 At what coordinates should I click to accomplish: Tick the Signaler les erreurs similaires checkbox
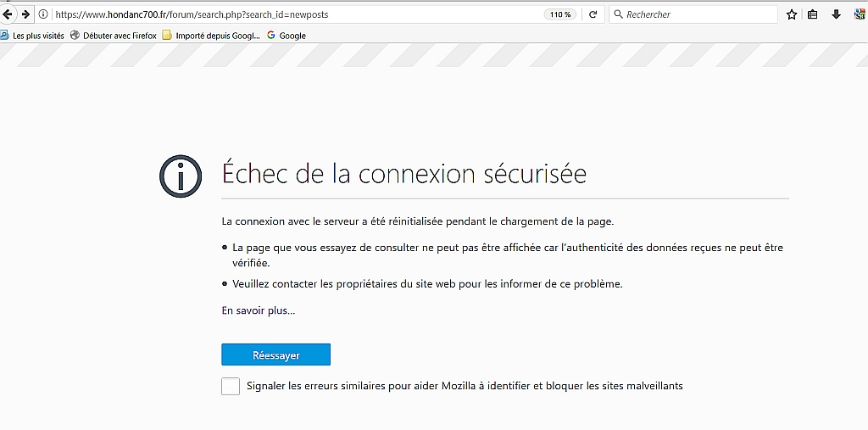[x=231, y=386]
